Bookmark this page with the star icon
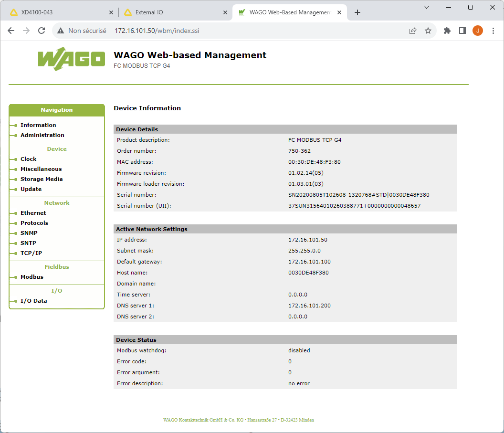The width and height of the screenshot is (504, 433). [x=428, y=31]
